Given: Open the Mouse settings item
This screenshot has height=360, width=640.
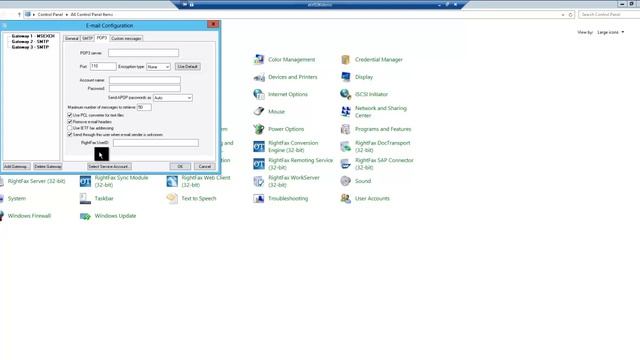Looking at the screenshot, I should (269, 111).
